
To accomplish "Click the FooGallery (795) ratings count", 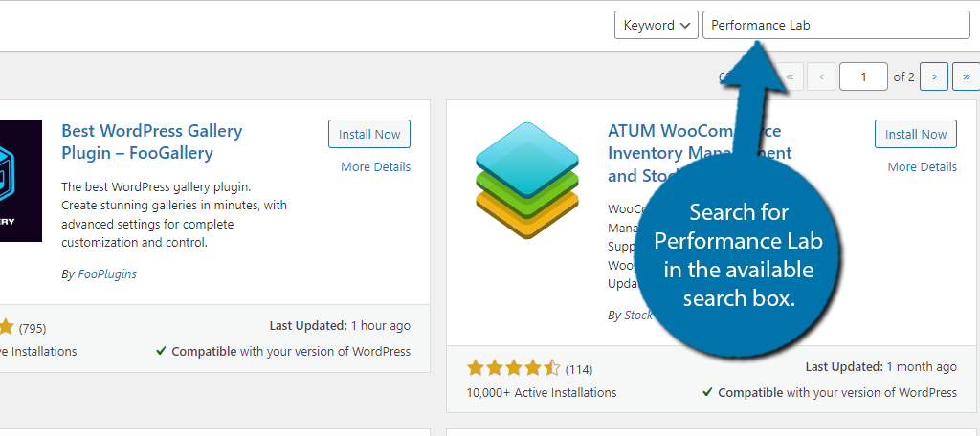I will click(32, 328).
